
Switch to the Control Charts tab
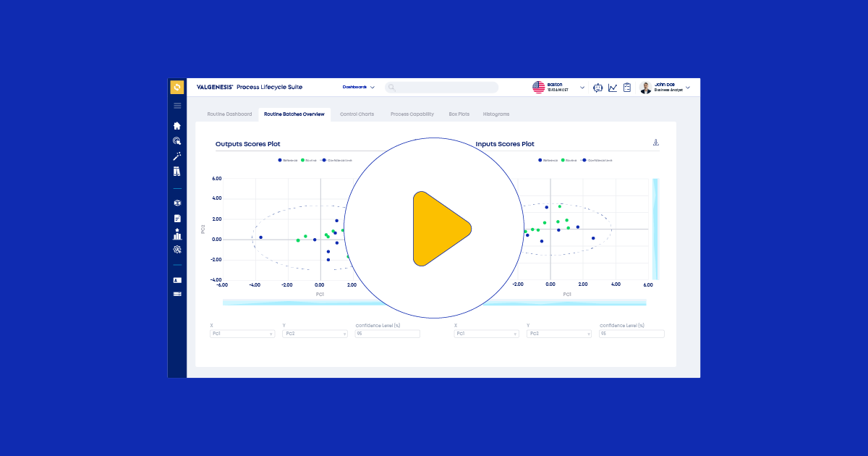point(357,114)
